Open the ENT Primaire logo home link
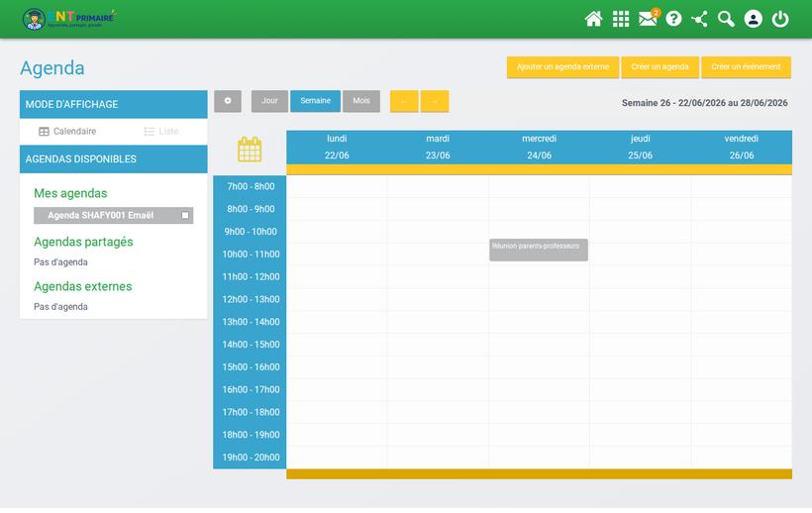 (69, 19)
